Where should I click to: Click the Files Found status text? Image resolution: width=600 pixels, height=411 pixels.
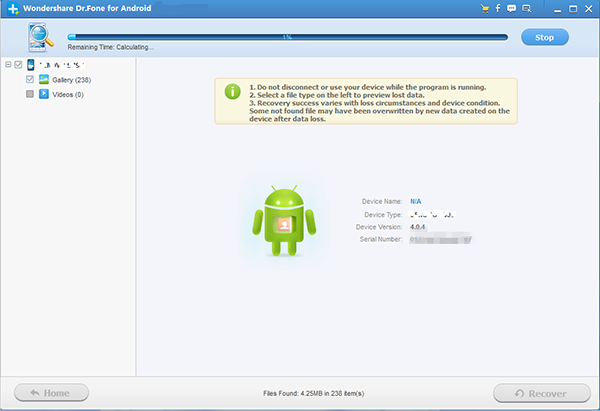pyautogui.click(x=313, y=393)
